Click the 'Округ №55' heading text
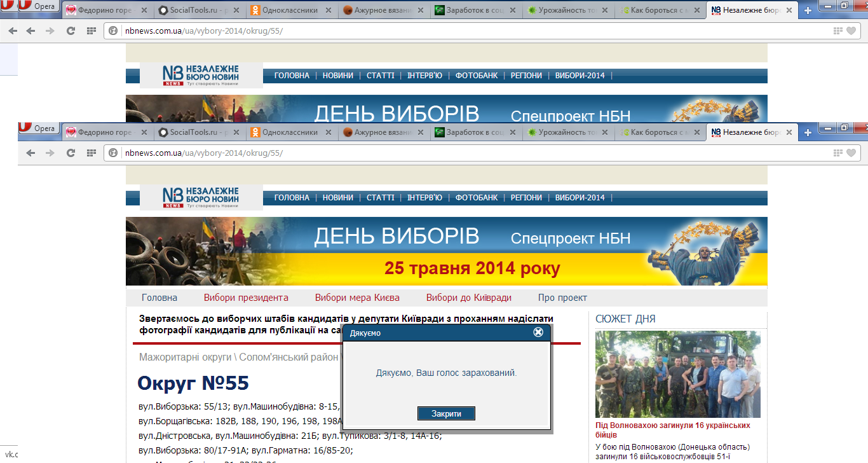The width and height of the screenshot is (868, 463). [x=193, y=384]
